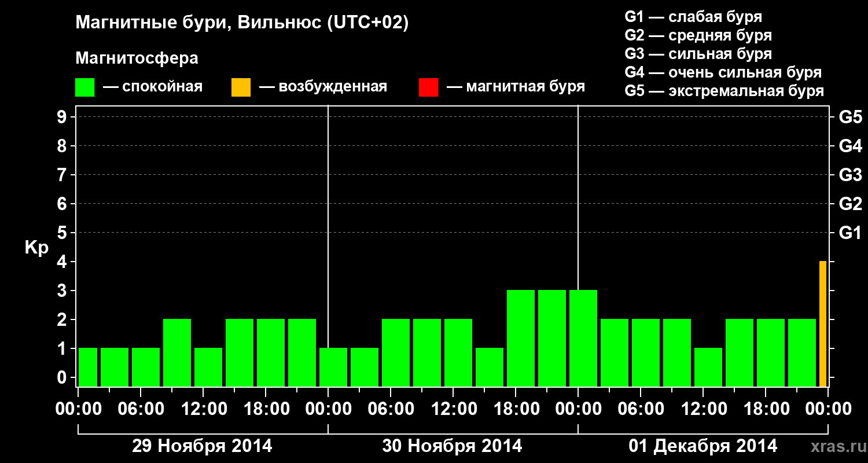Select the '— магнитная буря' legend label
Screen dimensions: 868x463
[516, 87]
